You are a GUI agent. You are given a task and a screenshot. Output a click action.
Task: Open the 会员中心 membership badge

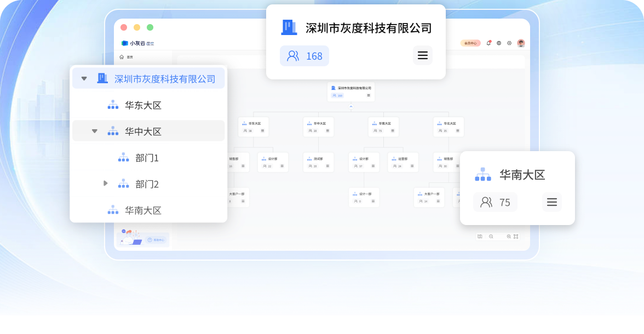pyautogui.click(x=470, y=43)
